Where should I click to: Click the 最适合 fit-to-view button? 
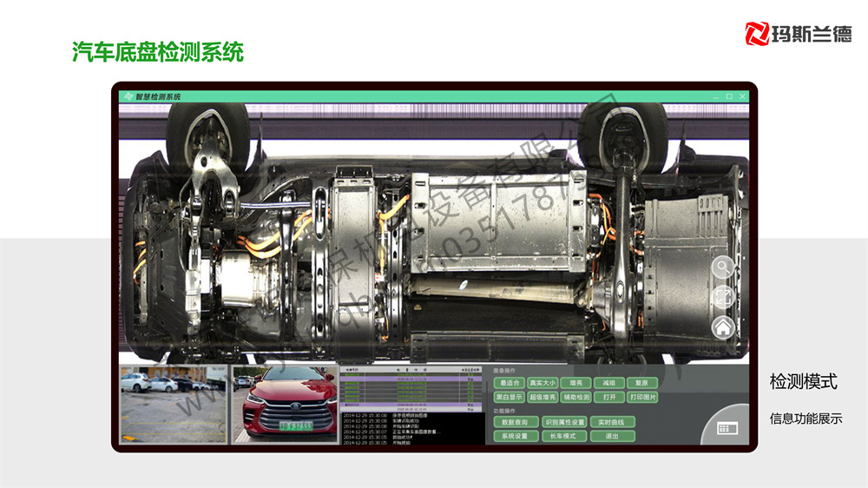(x=509, y=383)
